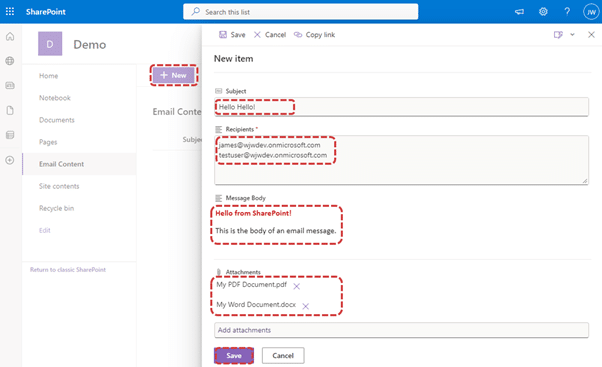Click My Word Document.docx attachment name
The height and width of the screenshot is (367, 602).
256,304
